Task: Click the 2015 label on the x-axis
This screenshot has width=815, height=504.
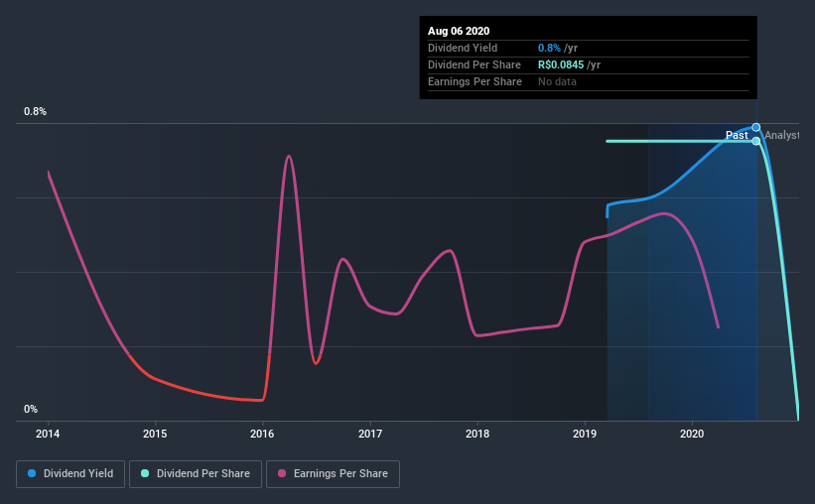Action: [155, 434]
